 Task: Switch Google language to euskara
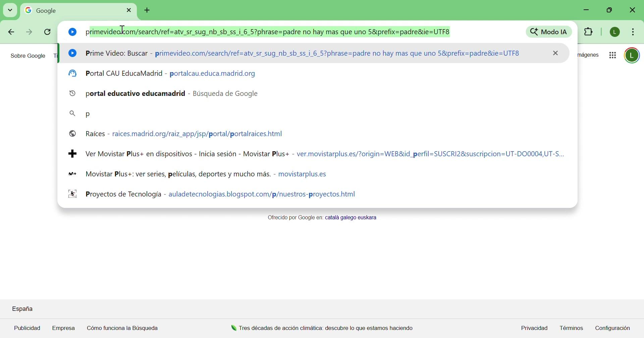click(367, 218)
